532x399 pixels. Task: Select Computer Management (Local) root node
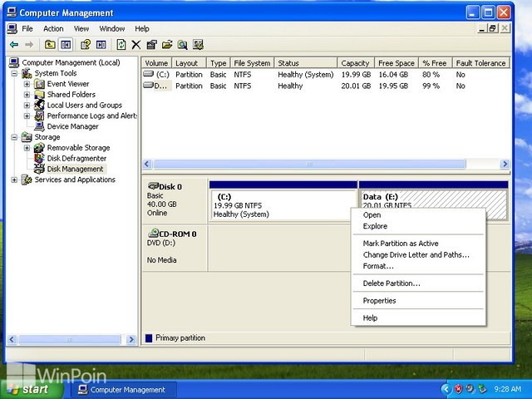pyautogui.click(x=71, y=63)
